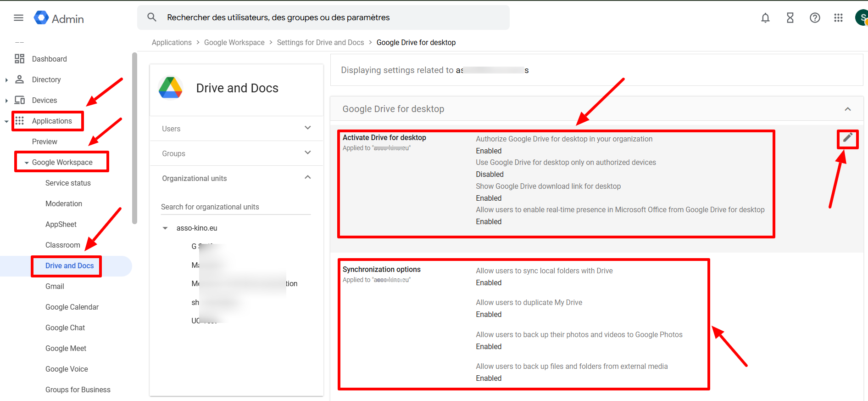Click the sidebar vertical scrollbar
This screenshot has width=868, height=401.
click(x=134, y=138)
